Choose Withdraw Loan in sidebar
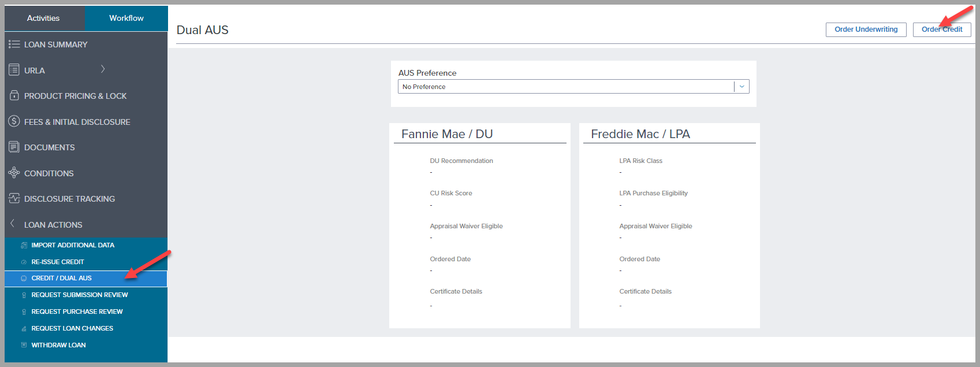Image resolution: width=980 pixels, height=367 pixels. point(58,346)
